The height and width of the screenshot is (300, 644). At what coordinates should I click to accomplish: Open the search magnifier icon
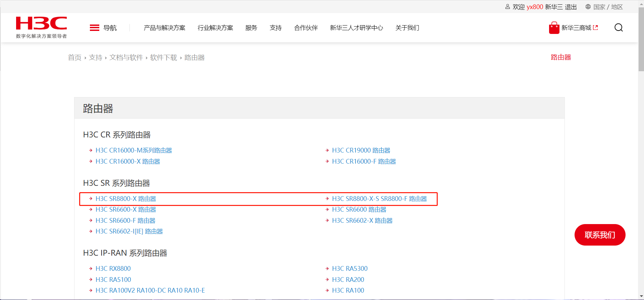(x=619, y=28)
